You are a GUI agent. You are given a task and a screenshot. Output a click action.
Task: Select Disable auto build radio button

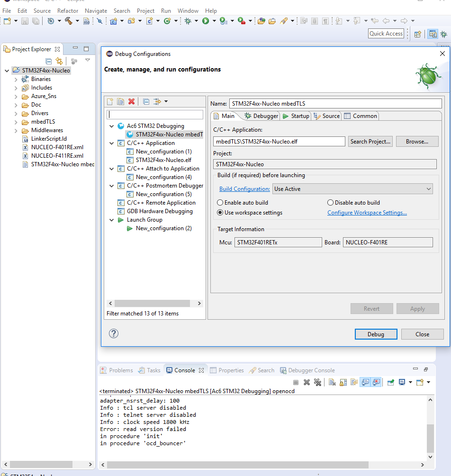pos(331,203)
